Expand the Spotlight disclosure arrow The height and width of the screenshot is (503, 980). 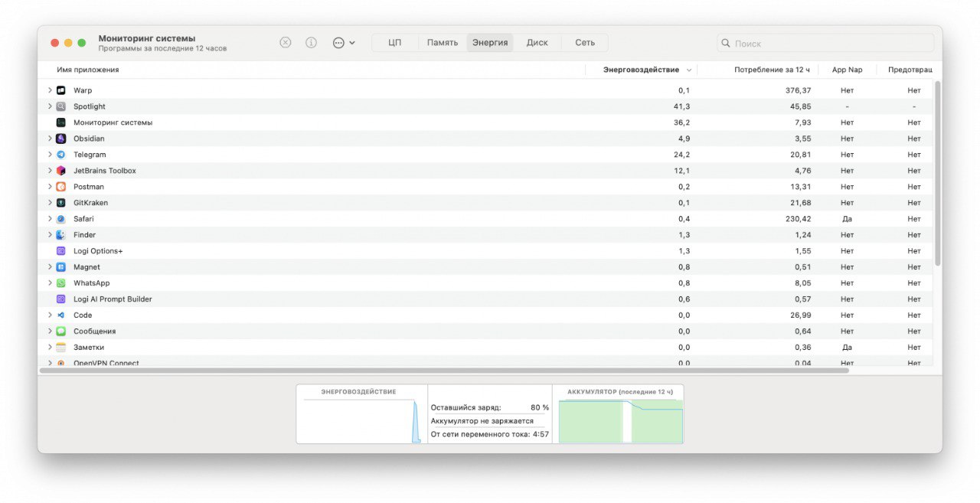50,106
